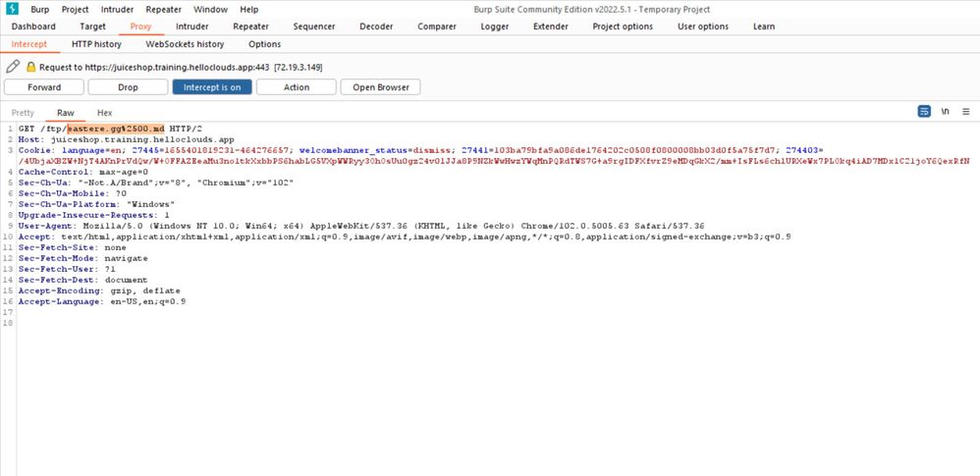
Task: Open the Project options tab
Action: click(x=623, y=26)
